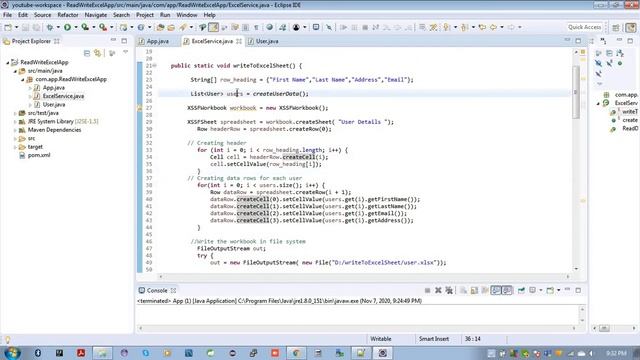Expand the src/test/java folder
The width and height of the screenshot is (640, 360).
pyautogui.click(x=16, y=113)
